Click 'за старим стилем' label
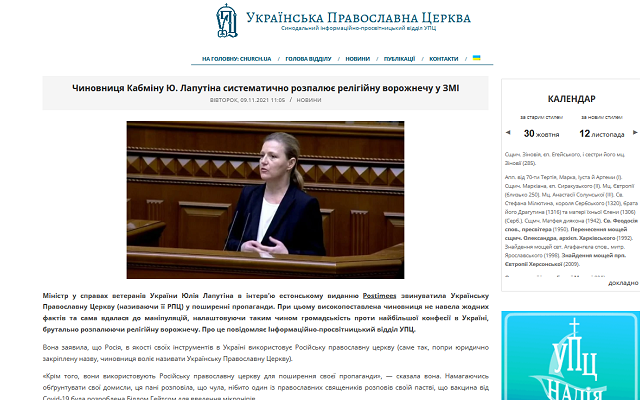Screen dimensions: 640x400 tap(541, 117)
